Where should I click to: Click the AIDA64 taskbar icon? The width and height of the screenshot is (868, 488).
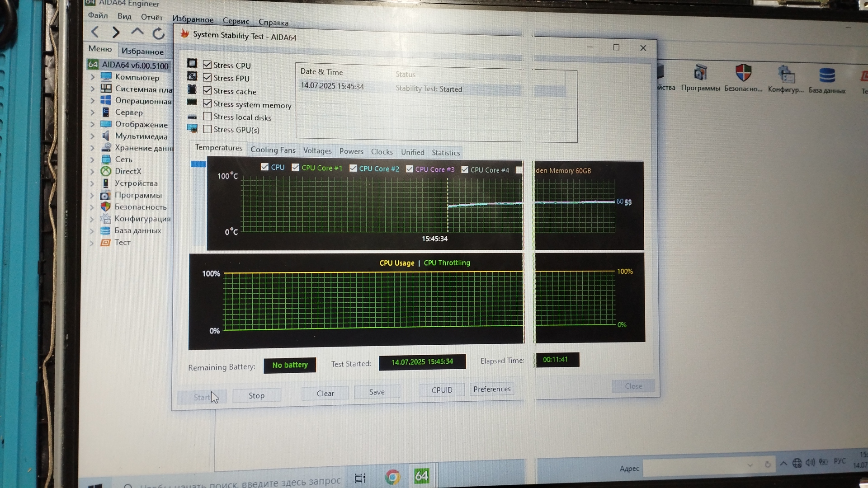(421, 476)
